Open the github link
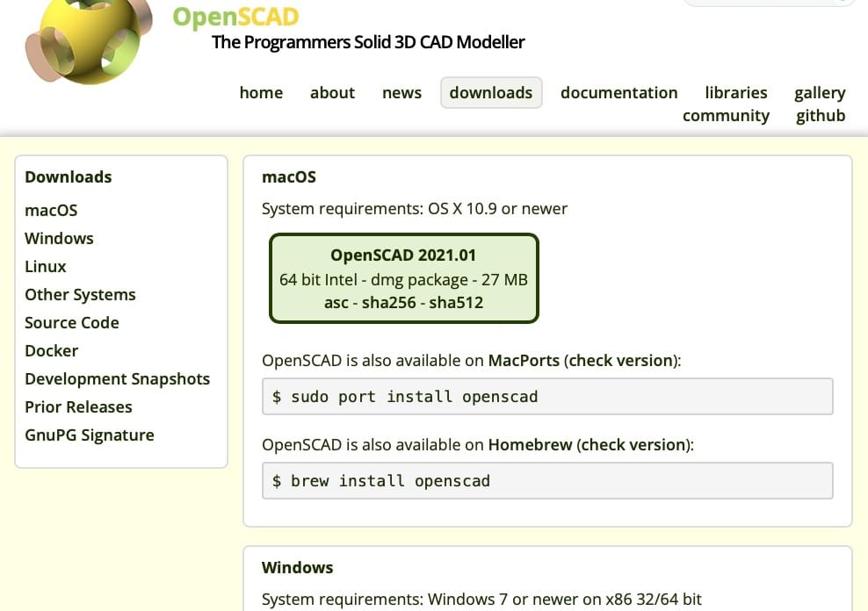Viewport: 868px width, 611px height. (821, 116)
